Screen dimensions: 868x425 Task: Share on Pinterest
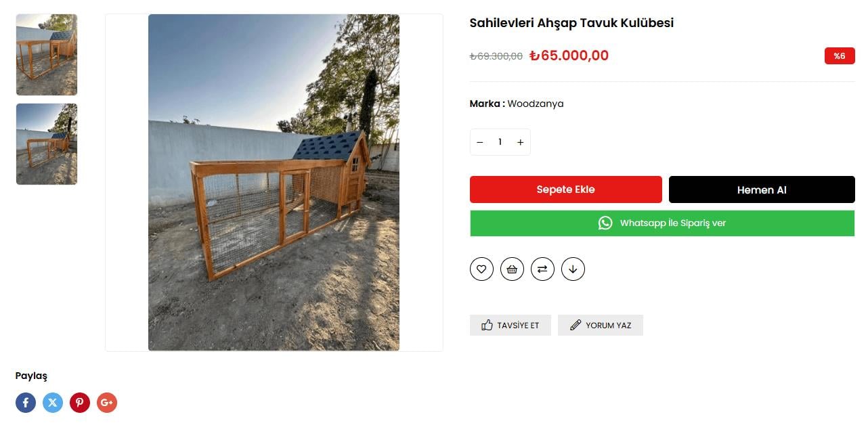coord(80,403)
